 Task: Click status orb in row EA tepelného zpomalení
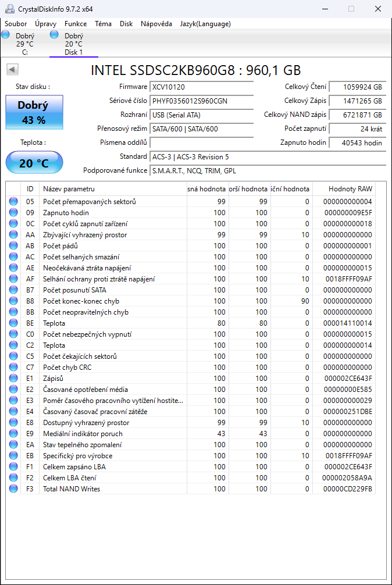click(x=13, y=445)
